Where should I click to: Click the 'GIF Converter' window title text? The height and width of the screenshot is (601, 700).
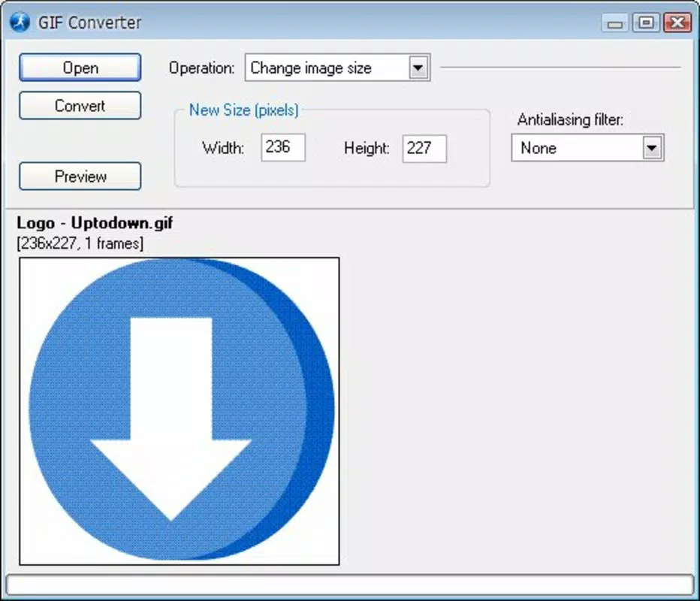(89, 23)
